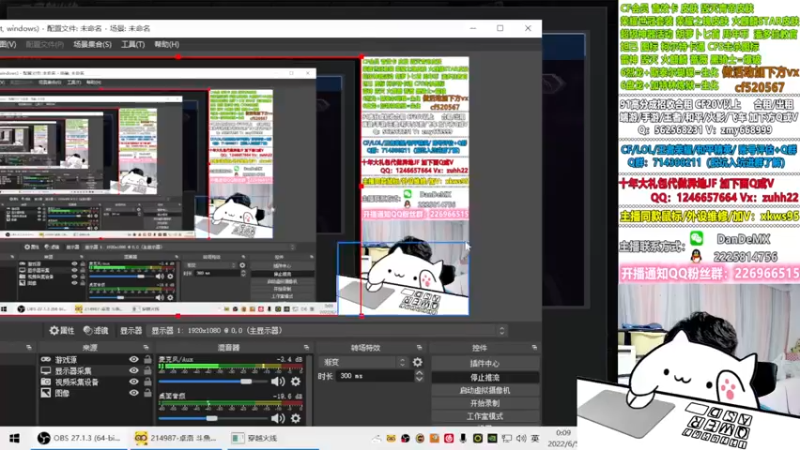Screen dimensions: 800x450
Task: Hide the 视频采集设备 source
Action: [134, 382]
